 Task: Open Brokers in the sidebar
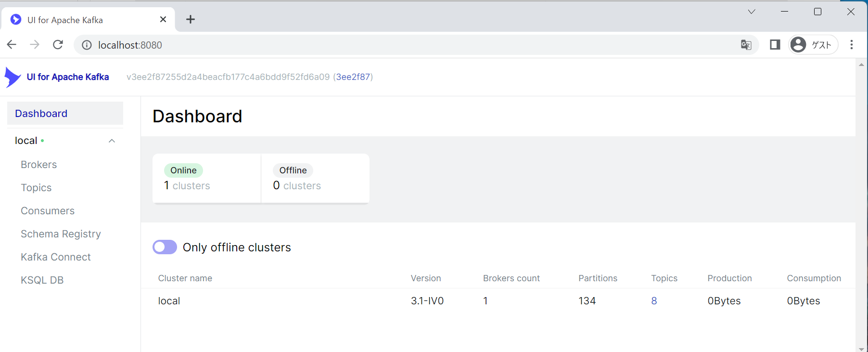(x=39, y=165)
